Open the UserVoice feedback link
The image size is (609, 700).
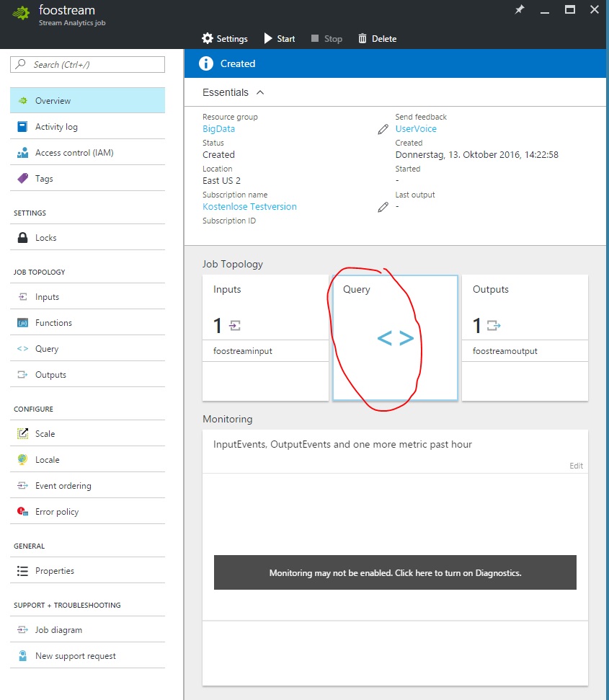click(416, 129)
